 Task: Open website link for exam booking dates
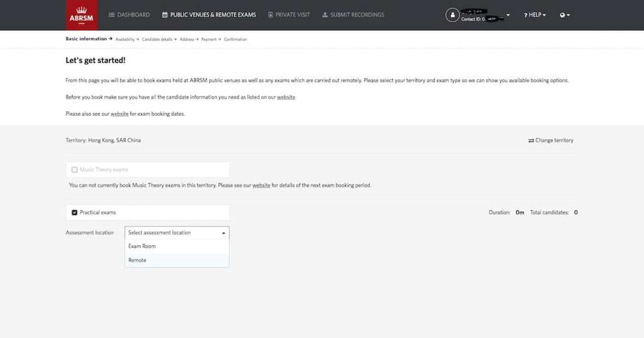tap(119, 114)
